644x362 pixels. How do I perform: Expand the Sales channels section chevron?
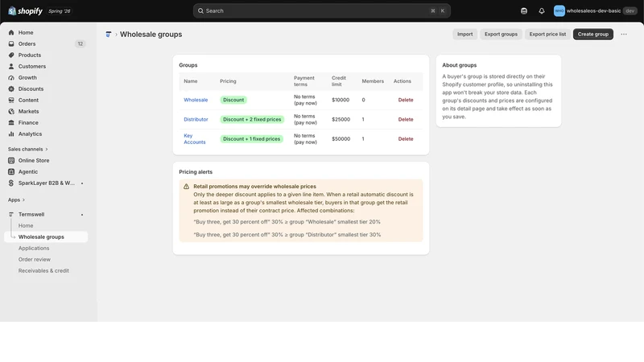tap(47, 150)
